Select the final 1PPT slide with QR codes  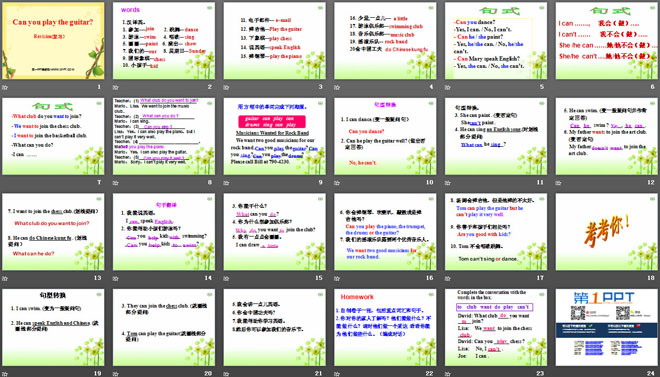click(x=607, y=327)
